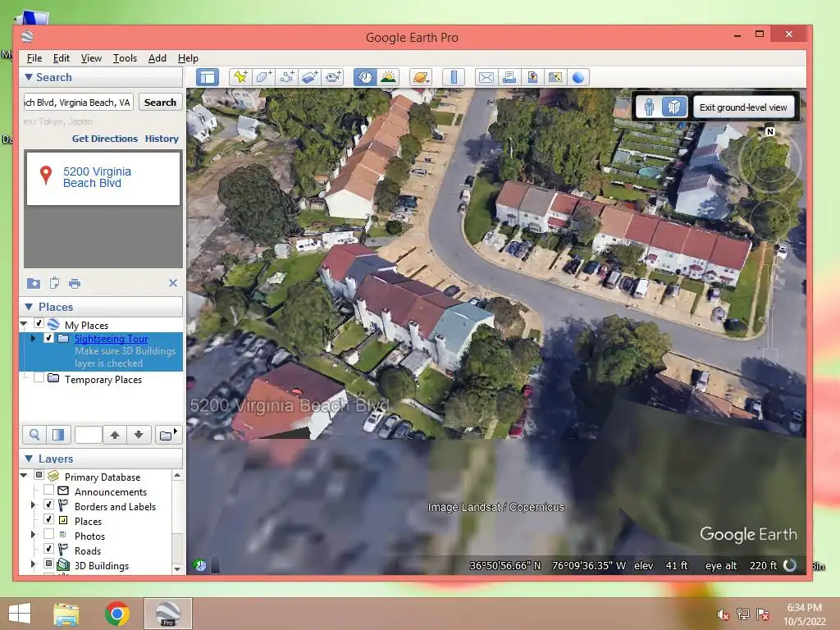This screenshot has width=840, height=630.
Task: Collapse the My Places tree node
Action: [x=24, y=323]
